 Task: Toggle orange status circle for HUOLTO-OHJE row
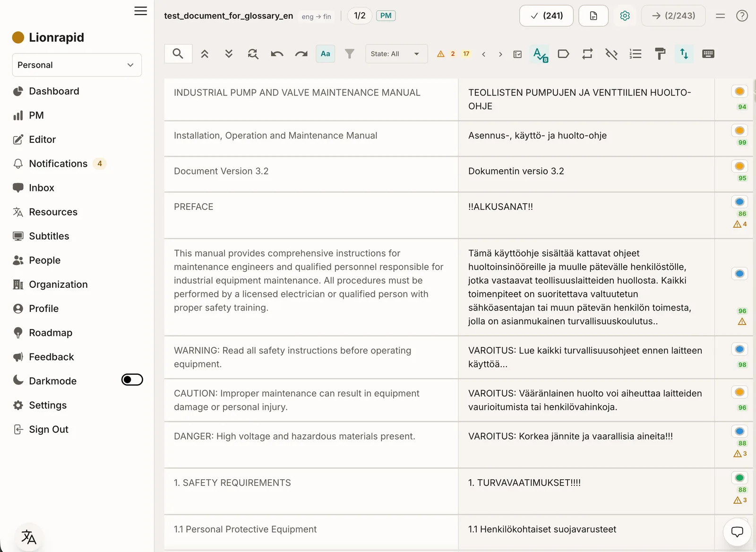click(739, 91)
